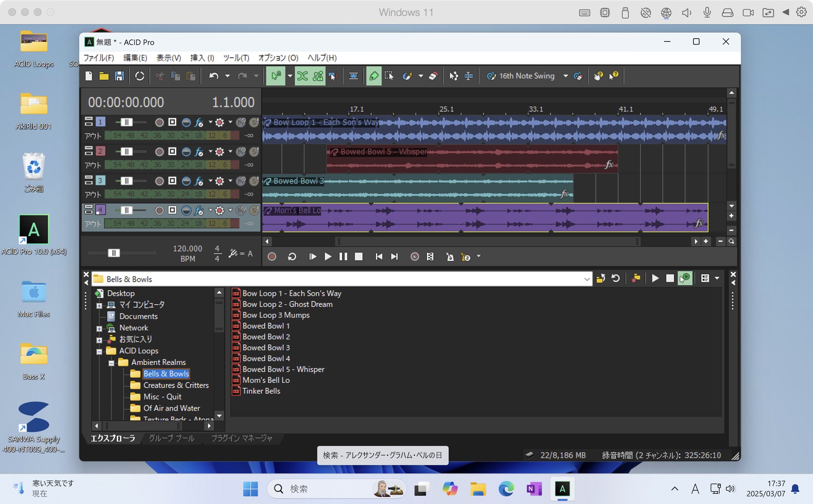Click the New project toolbar icon
The image size is (813, 504).
click(x=88, y=76)
